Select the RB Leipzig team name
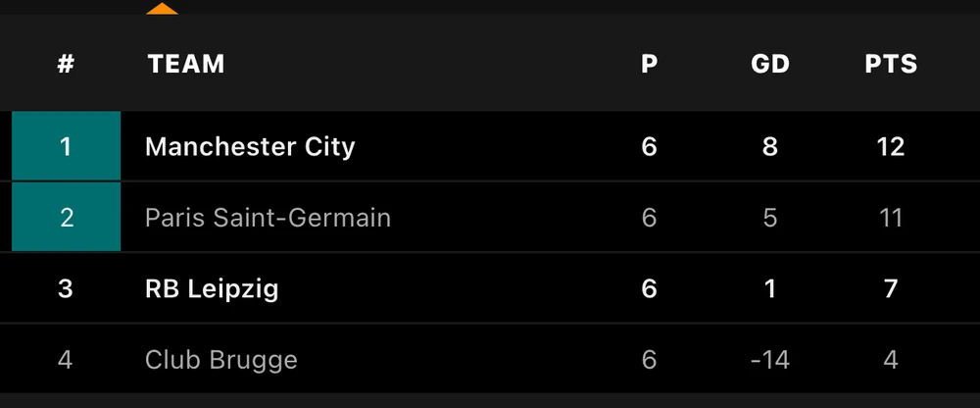 tap(212, 289)
